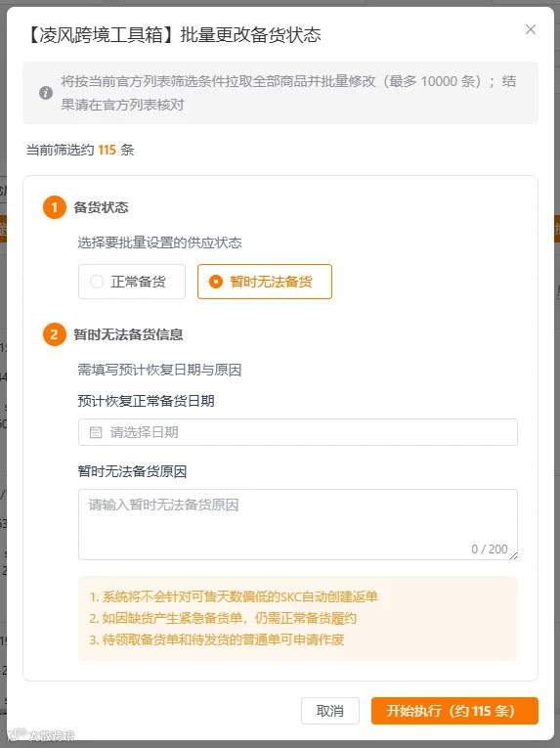Click the third note about 申请作废

(217, 639)
